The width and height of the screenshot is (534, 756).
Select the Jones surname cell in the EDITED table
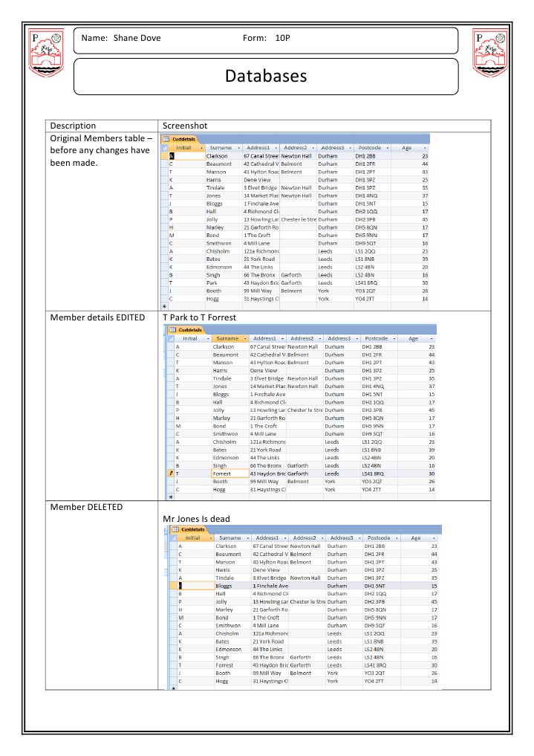point(230,387)
